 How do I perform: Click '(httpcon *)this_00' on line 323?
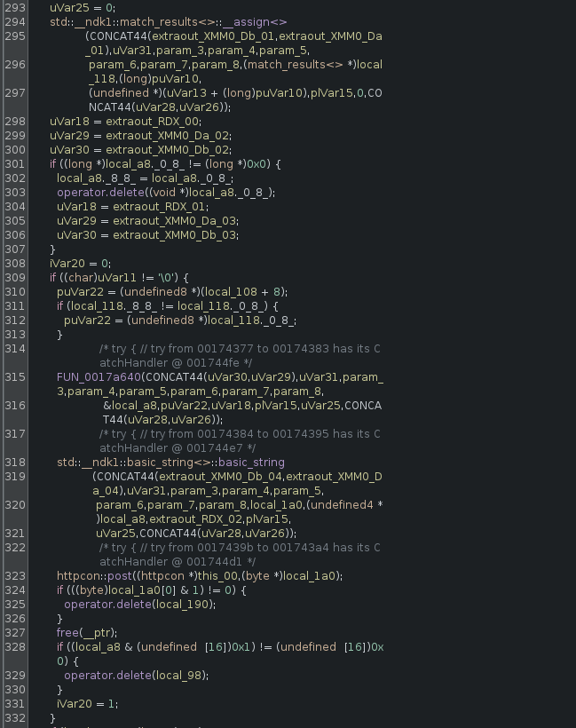(186, 576)
